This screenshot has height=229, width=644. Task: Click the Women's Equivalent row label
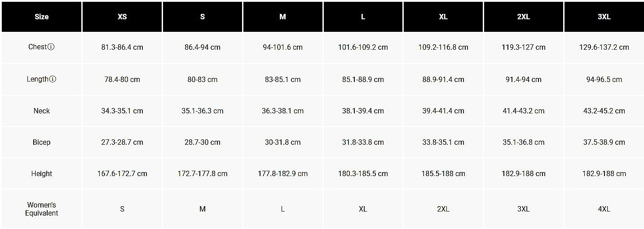41,209
